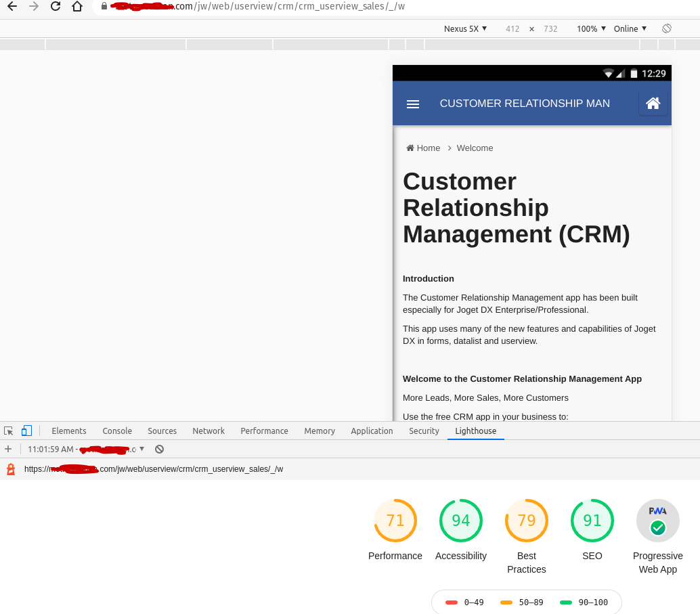Switch to the Console tab
The image size is (700, 614).
pos(117,431)
